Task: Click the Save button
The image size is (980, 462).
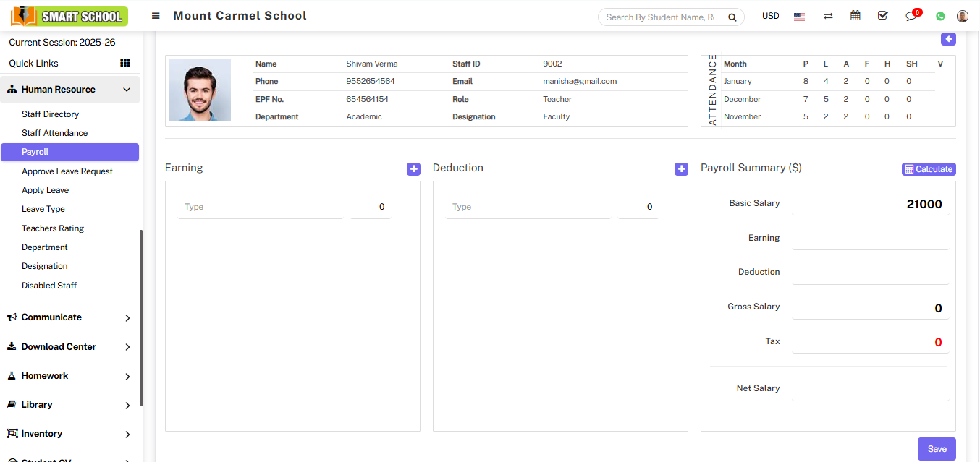Action: (937, 449)
